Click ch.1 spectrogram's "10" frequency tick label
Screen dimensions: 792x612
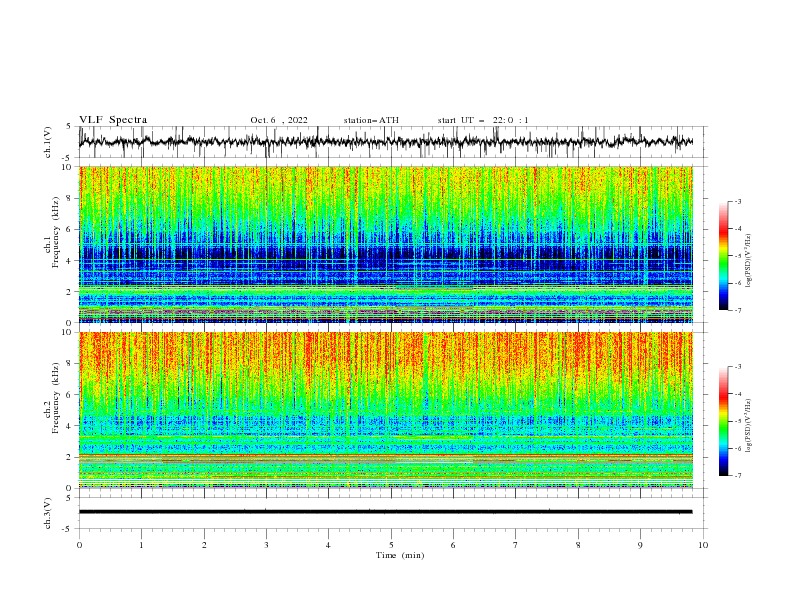pos(68,167)
